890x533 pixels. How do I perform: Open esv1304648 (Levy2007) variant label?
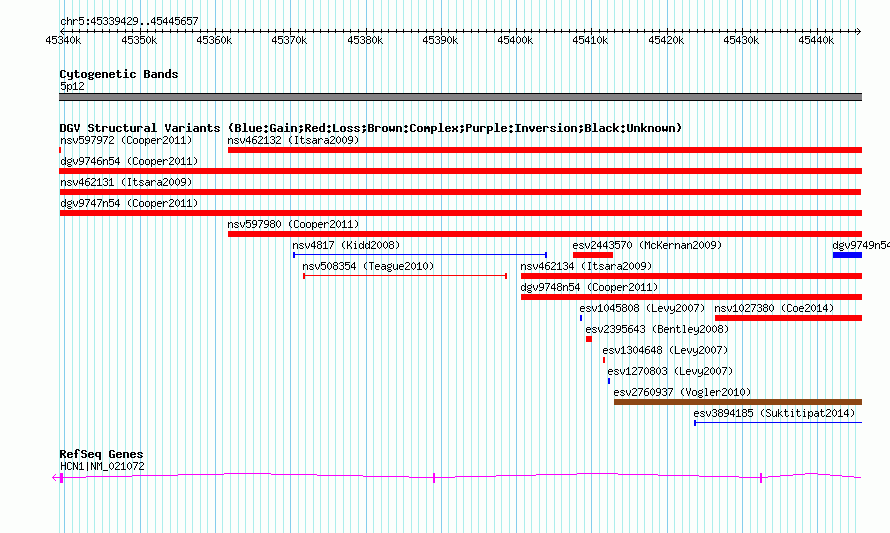[x=665, y=350]
